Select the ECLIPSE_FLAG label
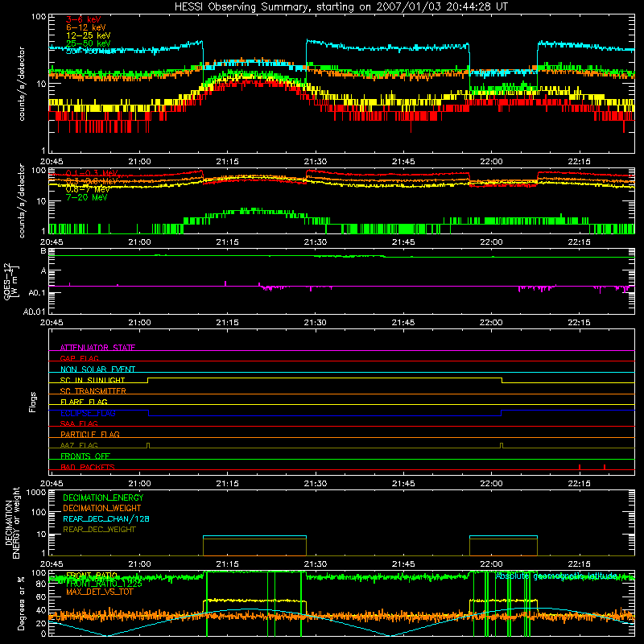644x644 pixels. pyautogui.click(x=88, y=413)
